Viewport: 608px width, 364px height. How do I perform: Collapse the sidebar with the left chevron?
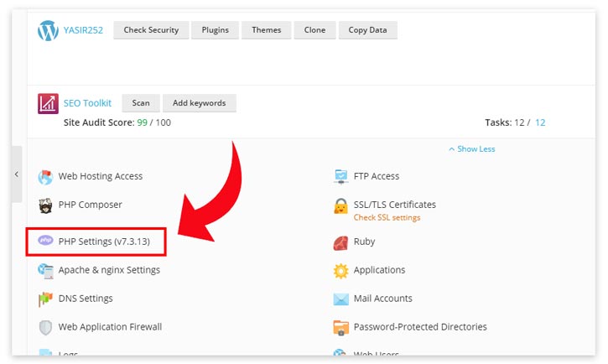(x=17, y=174)
